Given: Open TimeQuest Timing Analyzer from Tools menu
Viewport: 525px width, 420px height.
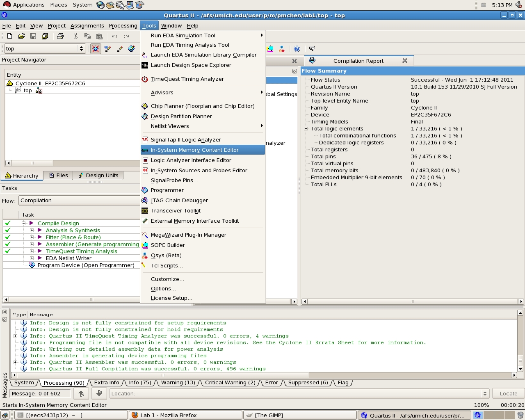Looking at the screenshot, I should [x=203, y=79].
